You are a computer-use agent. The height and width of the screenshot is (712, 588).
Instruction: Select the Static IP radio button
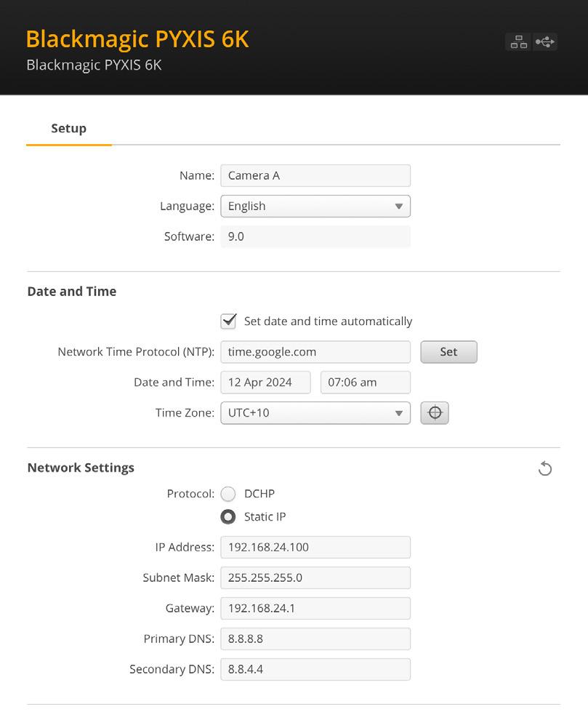(228, 517)
